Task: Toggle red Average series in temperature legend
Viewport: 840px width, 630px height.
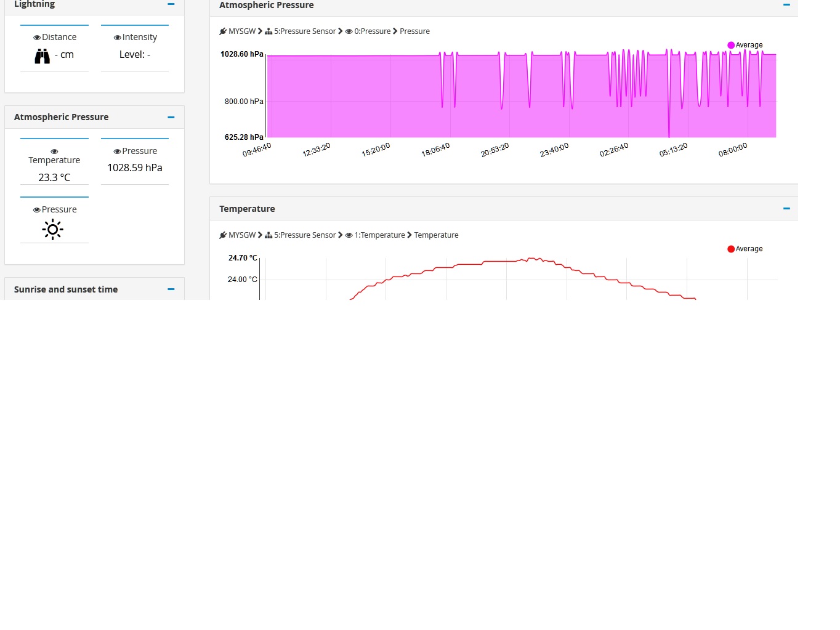Action: (745, 249)
